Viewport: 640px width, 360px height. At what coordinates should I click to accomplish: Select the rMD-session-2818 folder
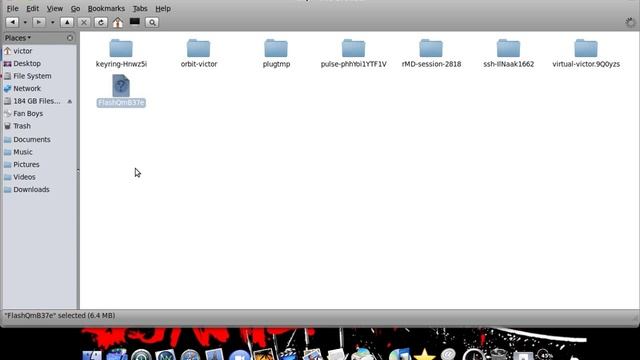[431, 53]
